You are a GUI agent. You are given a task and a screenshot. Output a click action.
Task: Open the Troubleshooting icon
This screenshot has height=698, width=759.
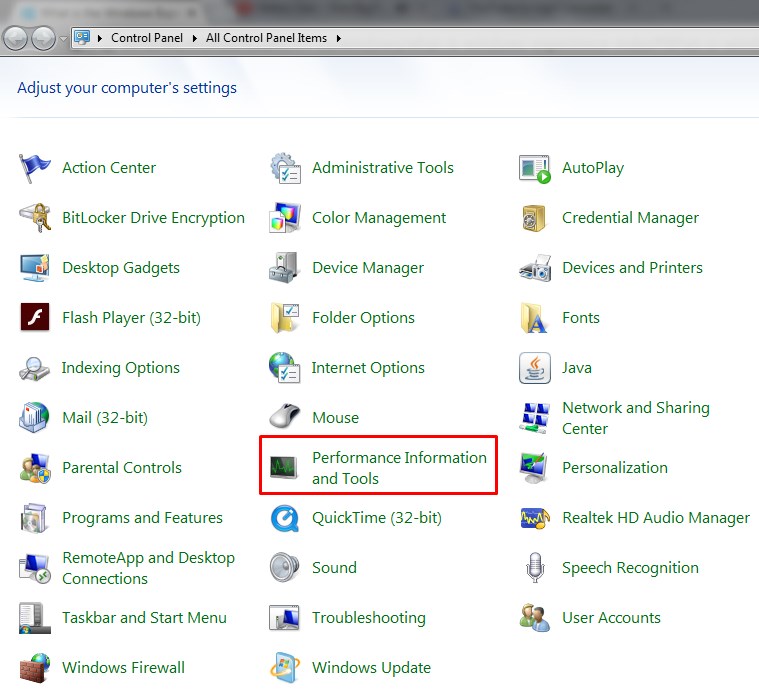tap(284, 618)
